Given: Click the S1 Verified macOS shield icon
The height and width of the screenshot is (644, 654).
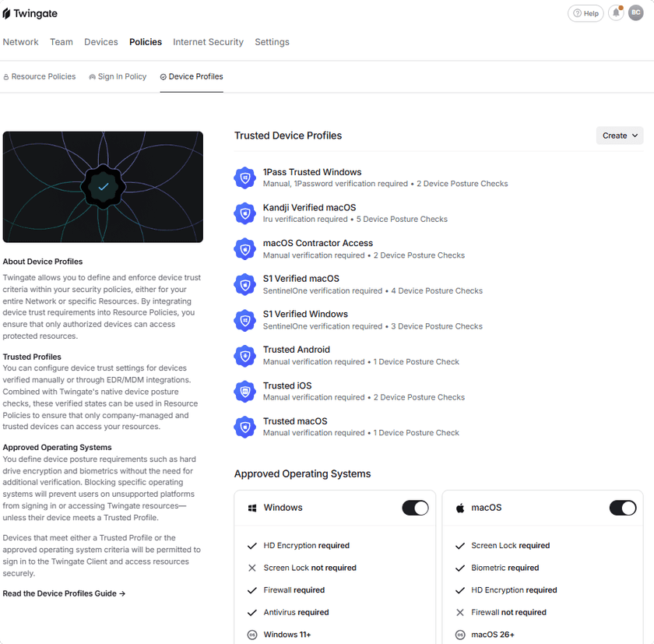Looking at the screenshot, I should tap(245, 284).
